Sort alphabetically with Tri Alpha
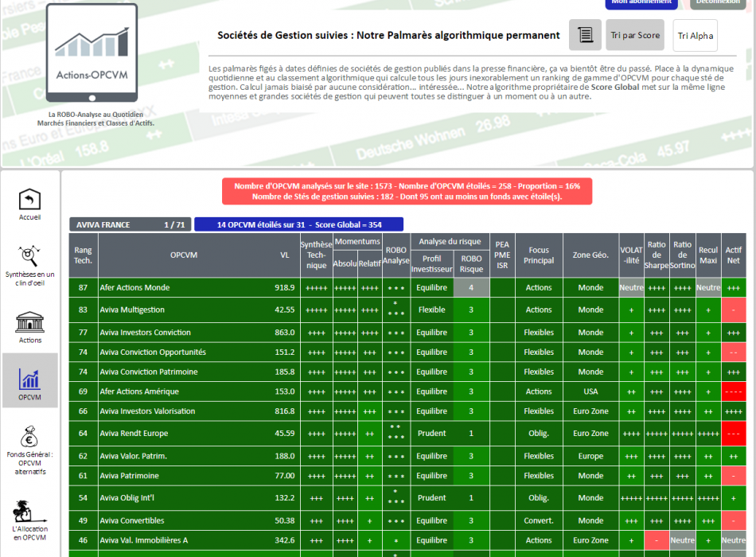This screenshot has height=557, width=756. tap(695, 35)
